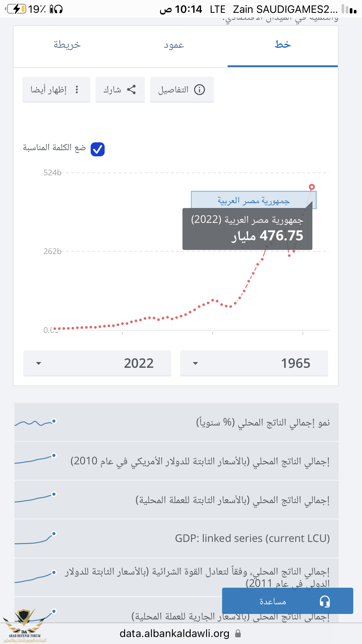Click the headphones icon in the مساعدة bar
The image size is (362, 644).
pyautogui.click(x=325, y=601)
